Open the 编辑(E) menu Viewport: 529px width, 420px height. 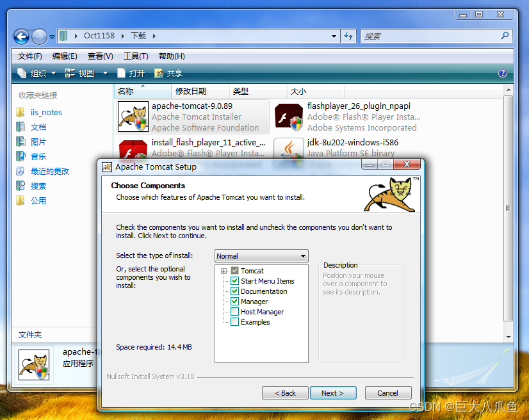pos(65,56)
